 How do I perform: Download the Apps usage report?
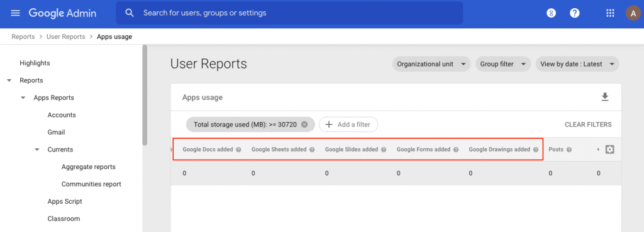[x=604, y=97]
